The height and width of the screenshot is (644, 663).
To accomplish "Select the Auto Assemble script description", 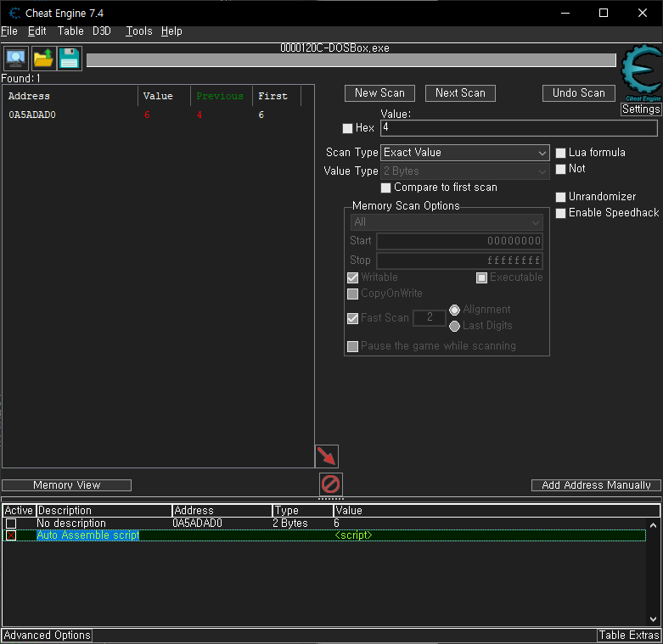I will coord(88,535).
